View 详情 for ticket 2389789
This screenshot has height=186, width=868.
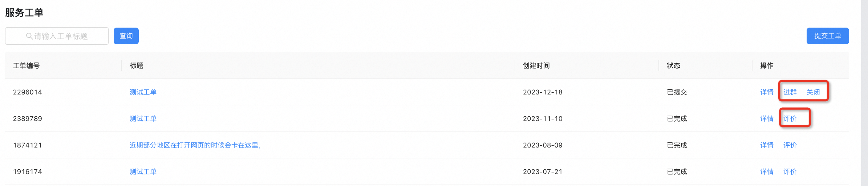(x=767, y=119)
